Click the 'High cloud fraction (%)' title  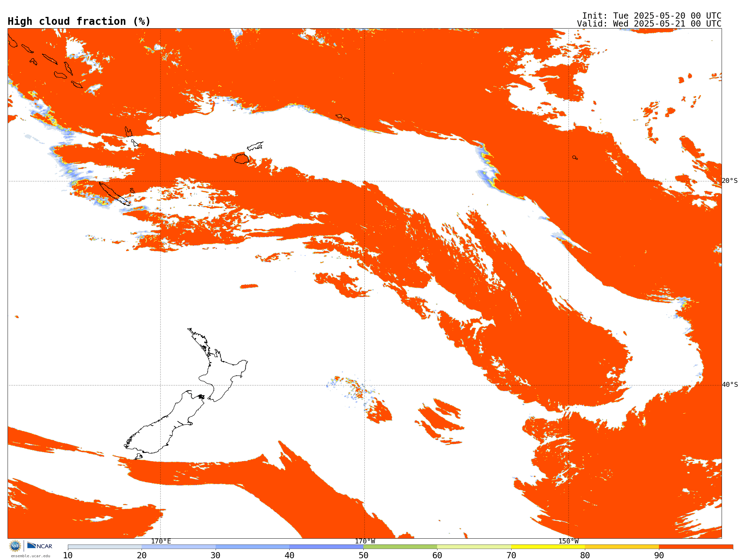click(79, 21)
